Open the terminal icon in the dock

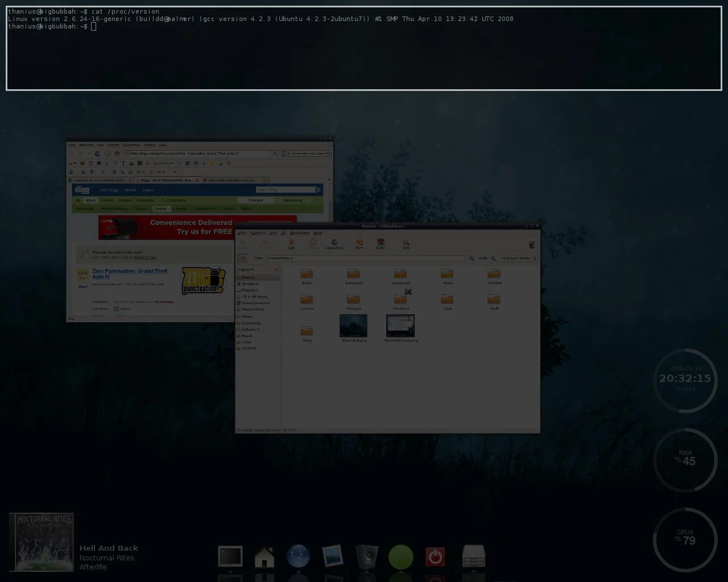click(230, 556)
